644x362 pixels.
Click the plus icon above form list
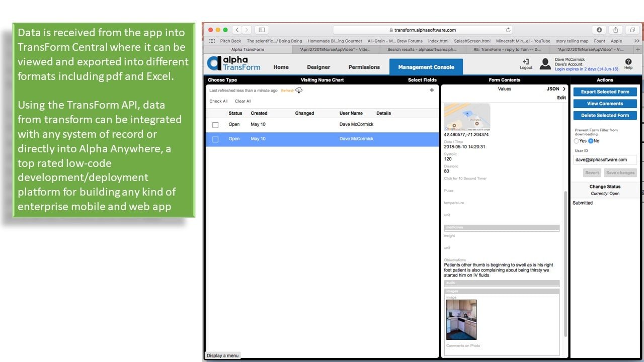coord(432,90)
